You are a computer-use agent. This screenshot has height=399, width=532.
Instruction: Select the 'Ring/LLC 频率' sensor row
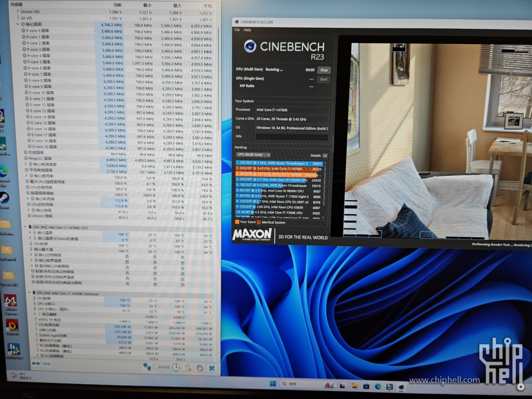click(x=118, y=159)
